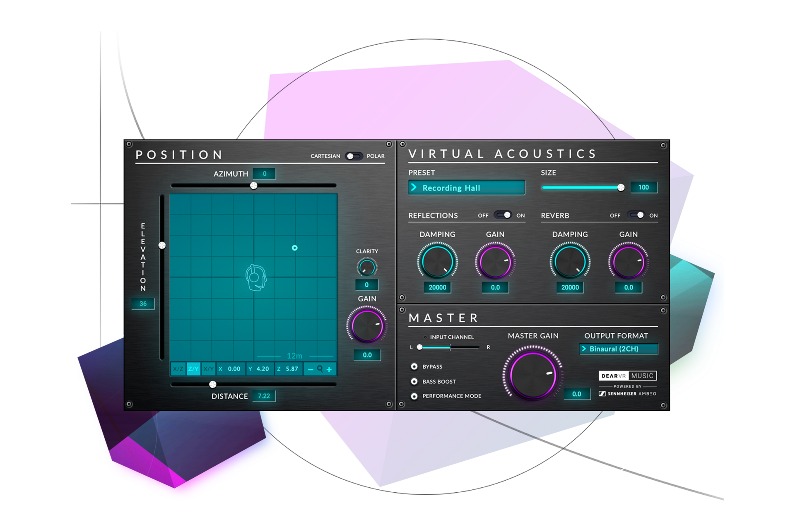Click the Distance value field 7.22

264,396
